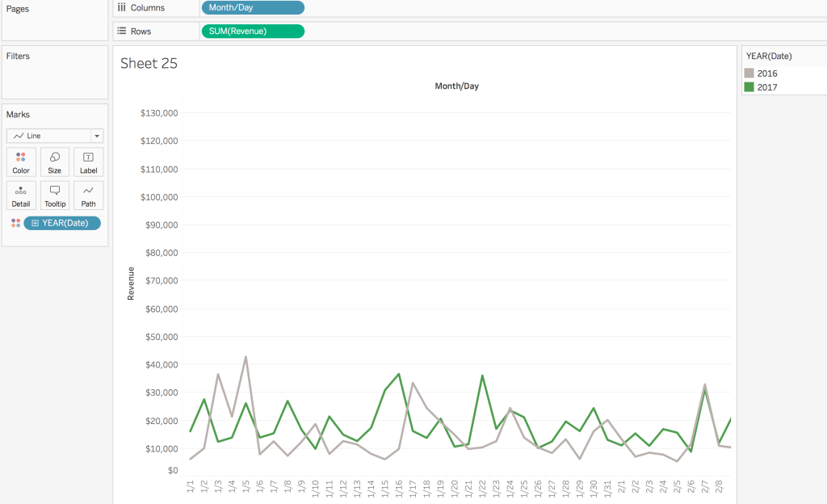827x504 pixels.
Task: Select the Path marks icon
Action: 88,195
